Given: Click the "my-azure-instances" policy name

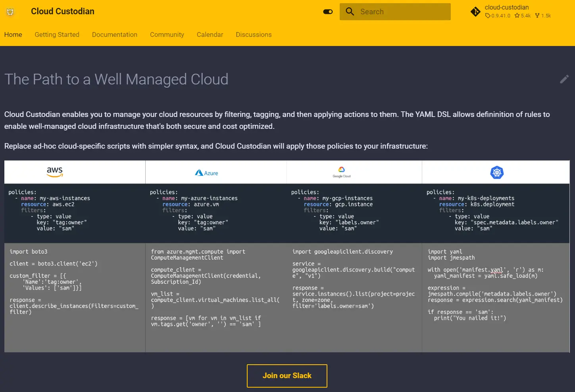Looking at the screenshot, I should (x=209, y=198).
